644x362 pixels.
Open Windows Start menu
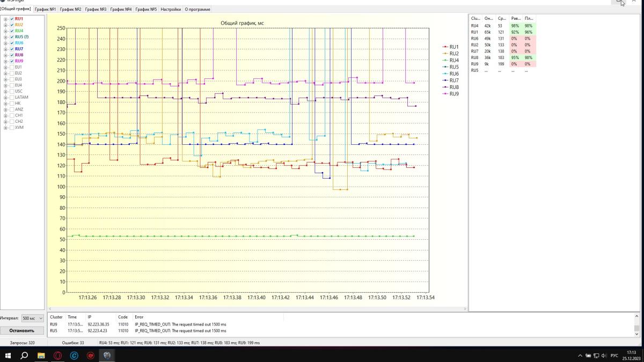coord(8,355)
